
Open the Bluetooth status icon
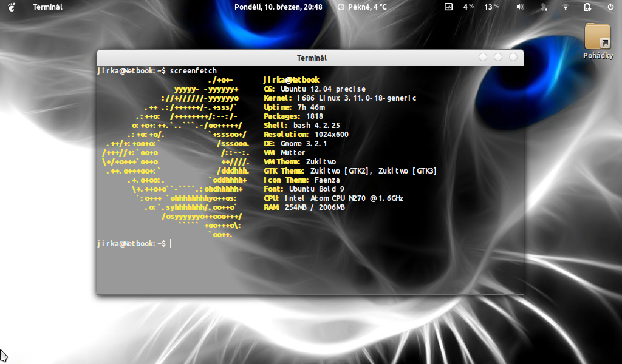544,7
